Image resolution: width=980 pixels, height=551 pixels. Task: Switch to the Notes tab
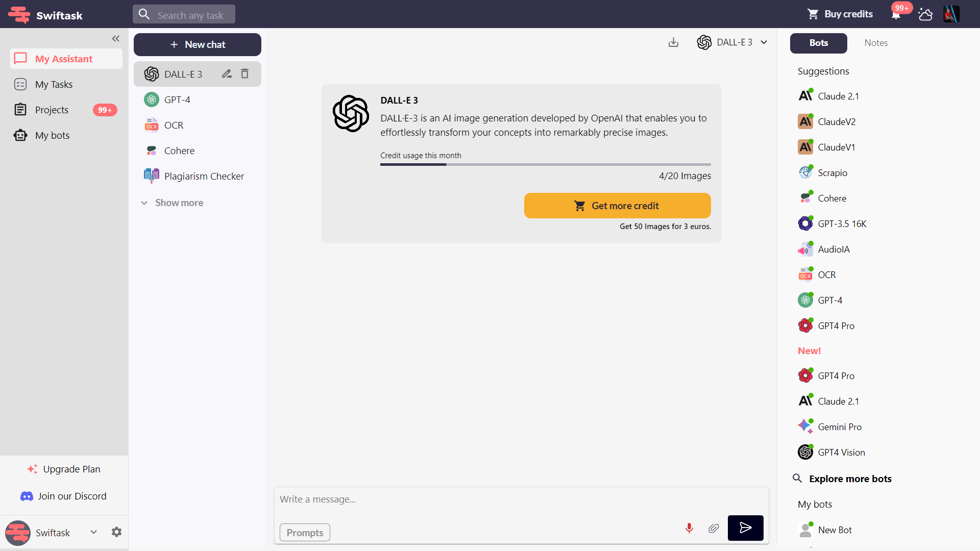coord(876,43)
